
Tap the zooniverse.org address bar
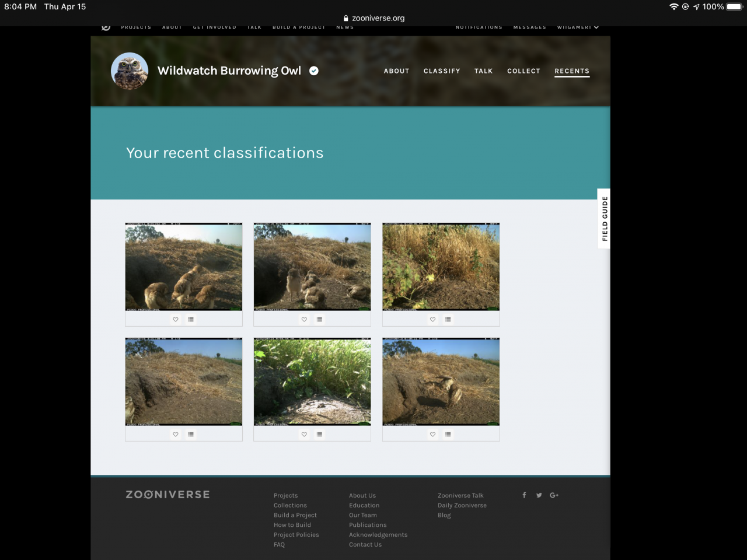373,18
